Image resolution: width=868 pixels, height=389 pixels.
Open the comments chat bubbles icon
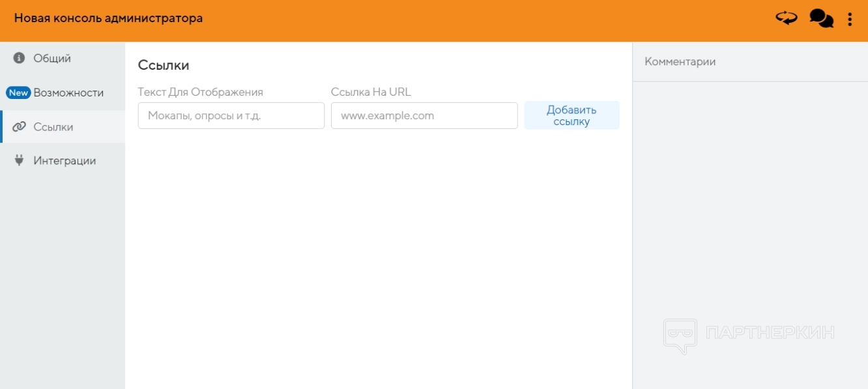pos(821,18)
